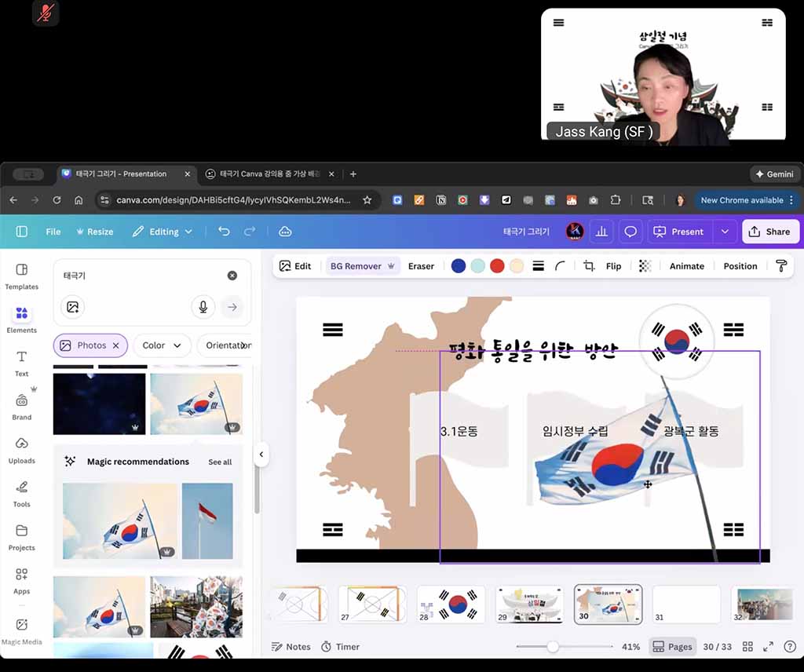Viewport: 804px width, 672px height.
Task: Expand the Color filter dropdown
Action: 162,345
